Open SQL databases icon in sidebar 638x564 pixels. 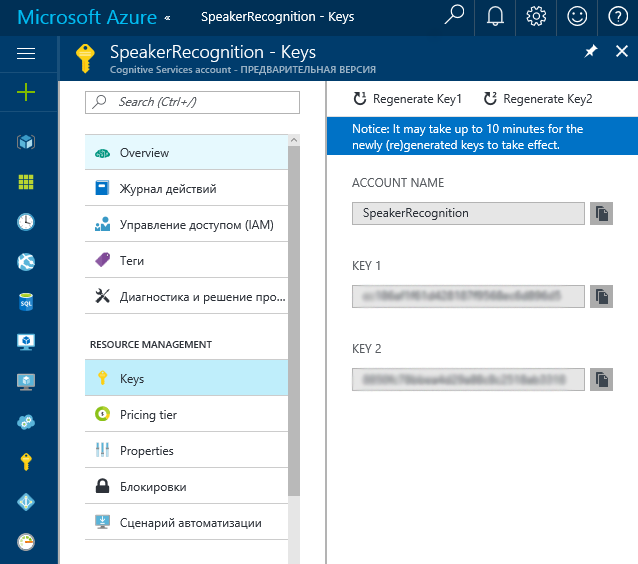[x=26, y=302]
